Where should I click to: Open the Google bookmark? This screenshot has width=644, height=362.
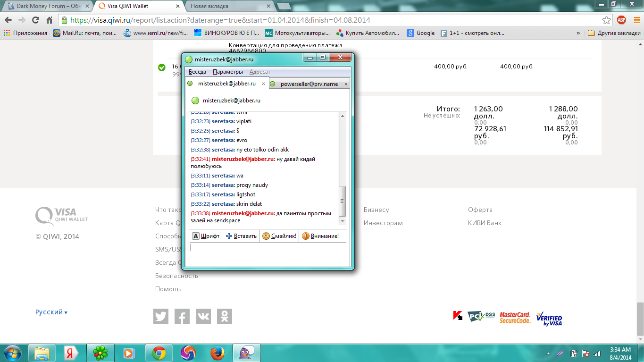tap(421, 33)
